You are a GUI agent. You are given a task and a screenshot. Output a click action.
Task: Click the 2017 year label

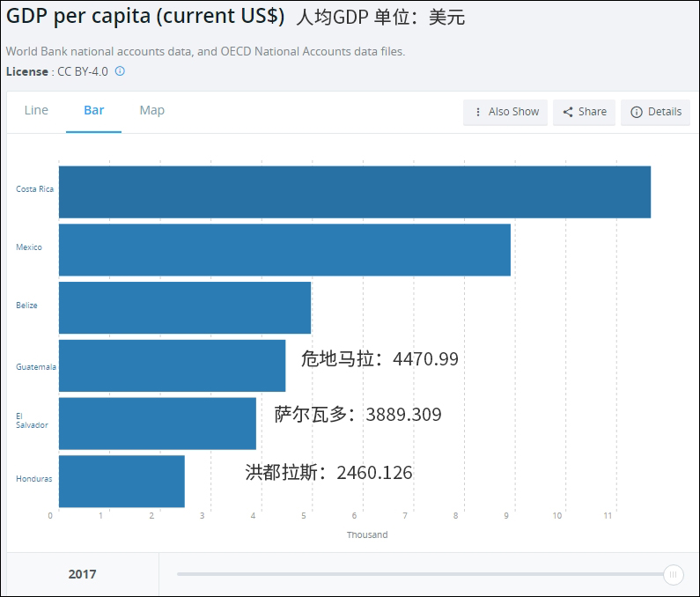[82, 574]
